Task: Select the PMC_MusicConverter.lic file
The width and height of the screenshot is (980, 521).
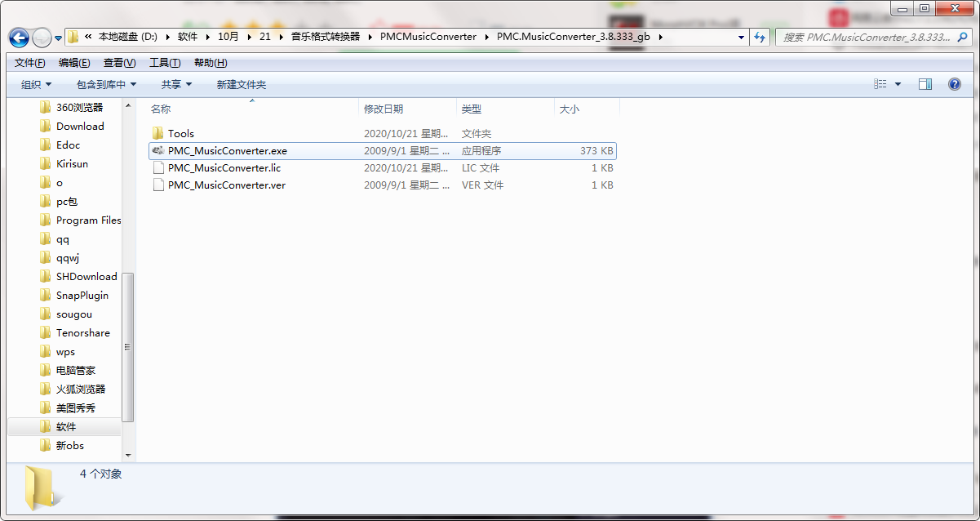Action: pyautogui.click(x=224, y=168)
